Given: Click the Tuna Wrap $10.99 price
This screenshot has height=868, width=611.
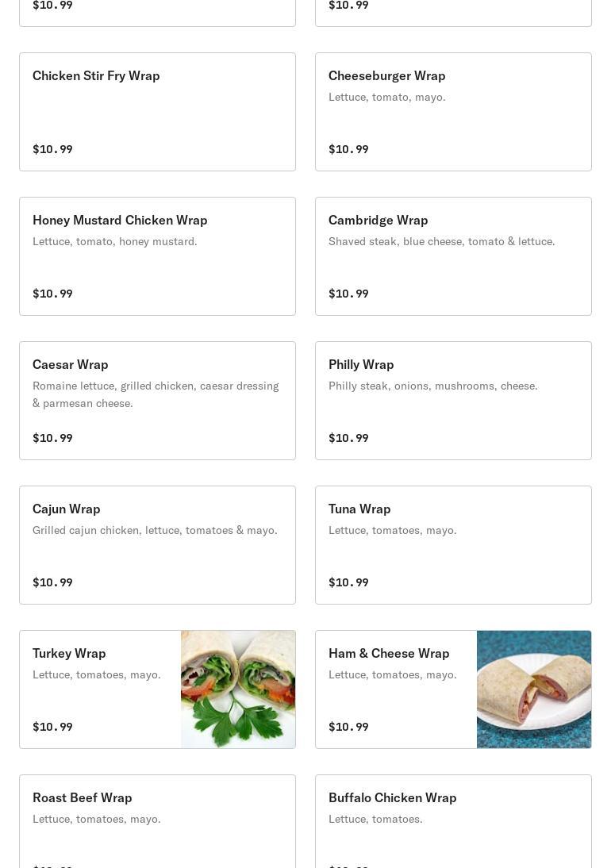Looking at the screenshot, I should 348,582.
